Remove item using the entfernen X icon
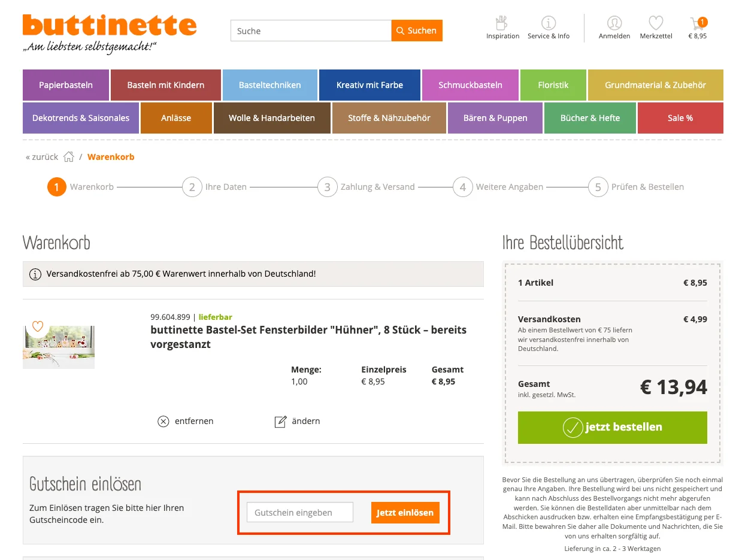742x560 pixels. coord(163,421)
